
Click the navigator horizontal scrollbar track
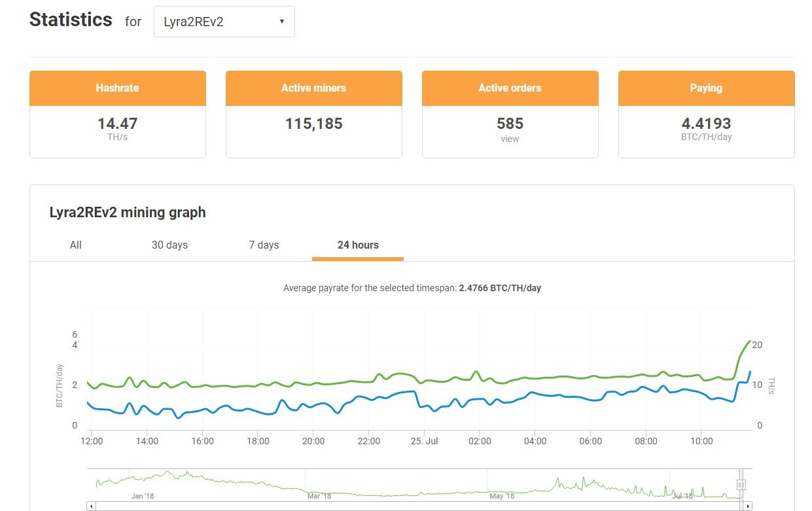pos(419,506)
